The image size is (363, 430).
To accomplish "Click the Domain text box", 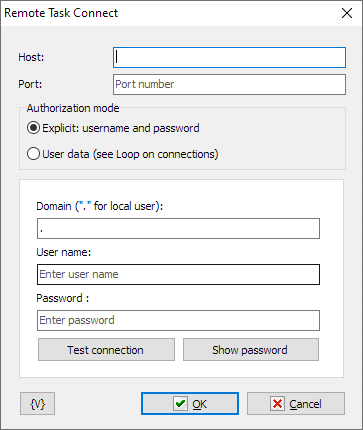I will pos(178,229).
